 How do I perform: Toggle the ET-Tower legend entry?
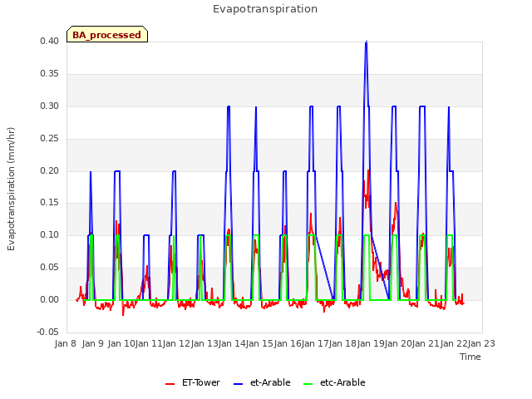pos(192,382)
